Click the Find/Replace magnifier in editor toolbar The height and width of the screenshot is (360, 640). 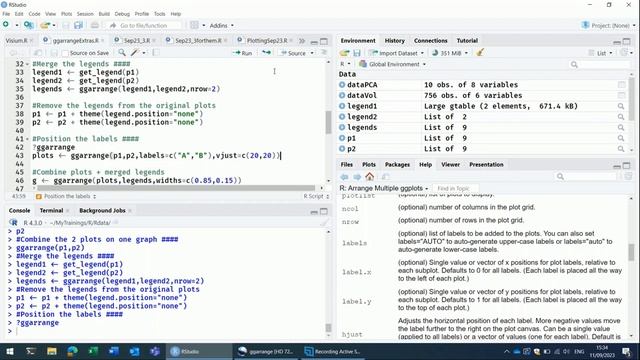(122, 53)
